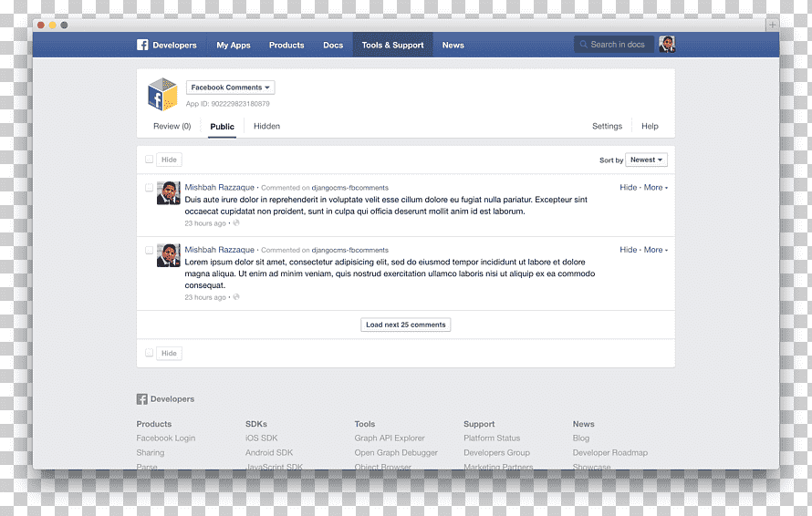This screenshot has width=812, height=516.
Task: Tick the select-all checkbox beside top Hide button
Action: click(x=149, y=160)
